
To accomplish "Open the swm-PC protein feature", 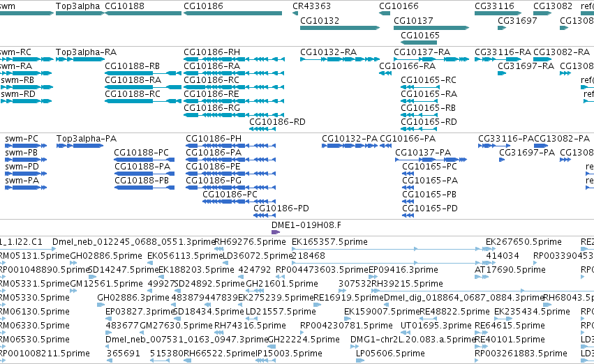I will pos(26,146).
